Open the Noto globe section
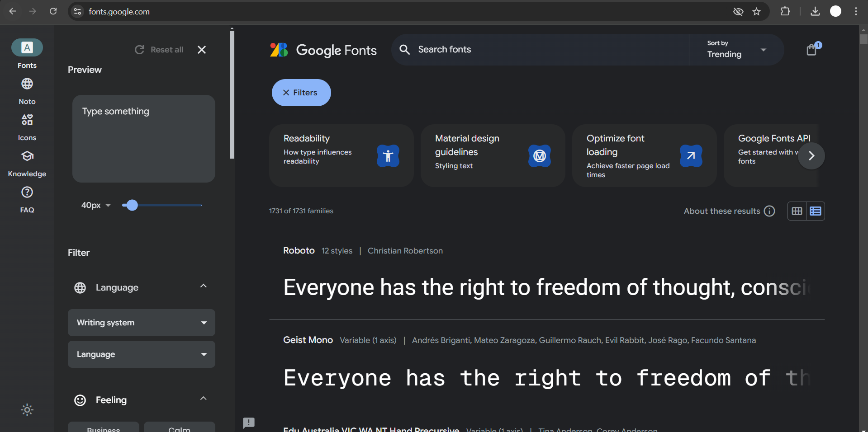This screenshot has height=432, width=868. click(x=27, y=84)
